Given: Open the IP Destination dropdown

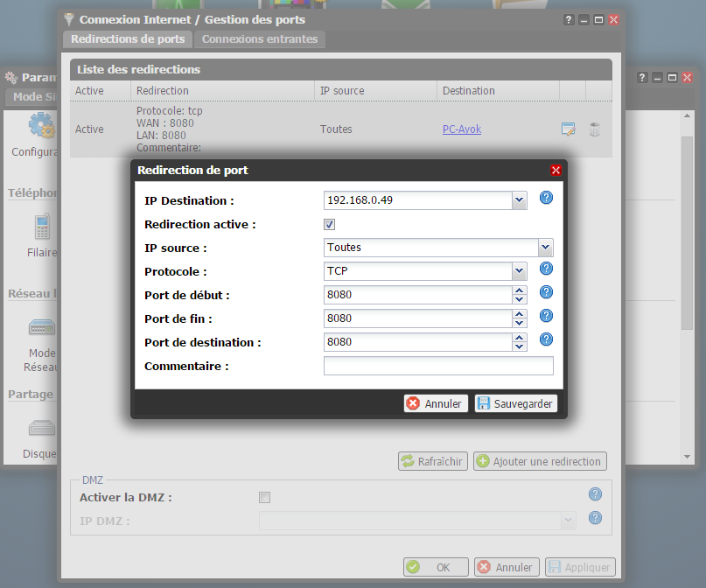Looking at the screenshot, I should coord(520,200).
